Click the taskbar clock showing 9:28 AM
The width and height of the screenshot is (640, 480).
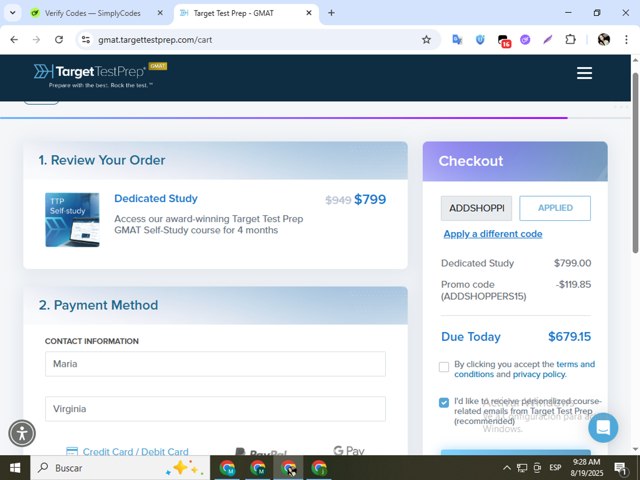[586, 468]
